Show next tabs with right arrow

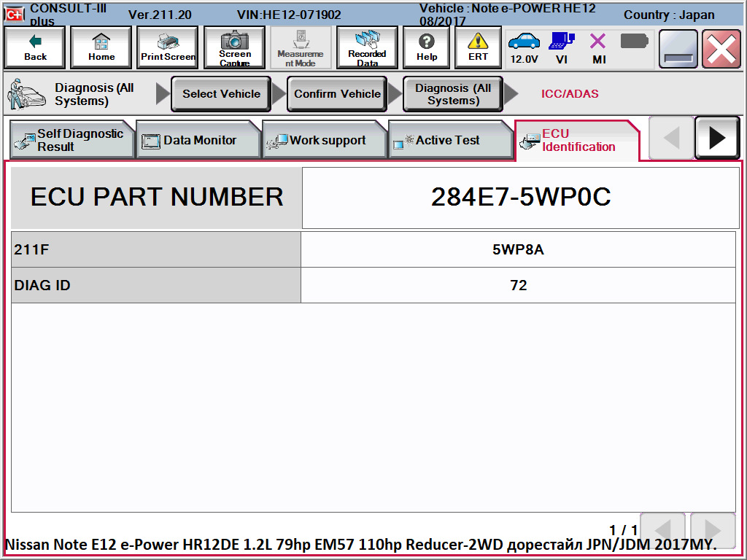coord(717,138)
